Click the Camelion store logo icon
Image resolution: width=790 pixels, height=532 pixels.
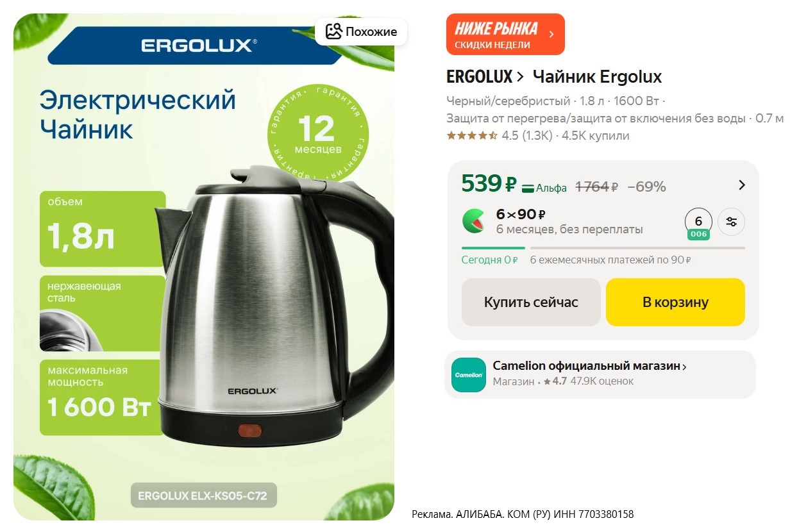(469, 374)
